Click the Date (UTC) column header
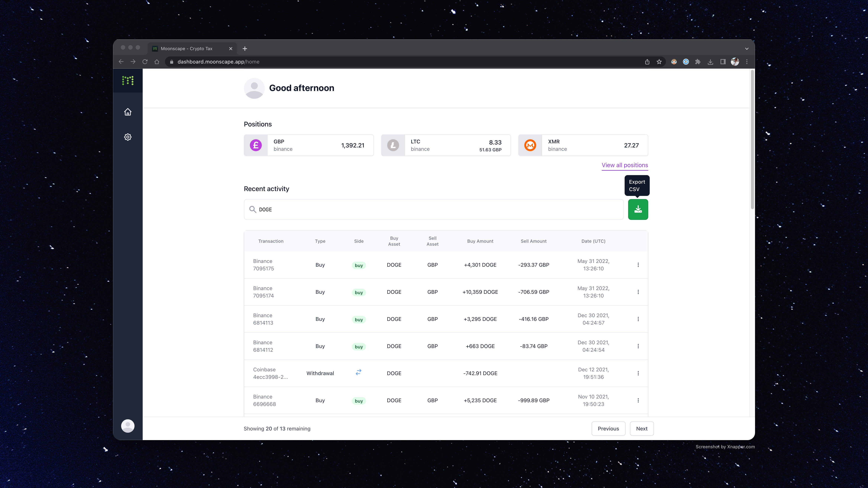This screenshot has height=488, width=868. 593,241
